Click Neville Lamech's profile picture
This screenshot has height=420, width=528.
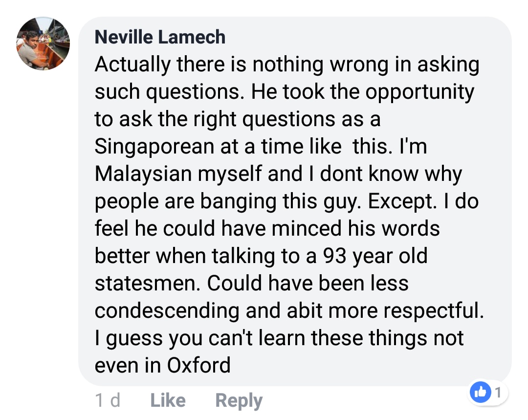click(43, 44)
